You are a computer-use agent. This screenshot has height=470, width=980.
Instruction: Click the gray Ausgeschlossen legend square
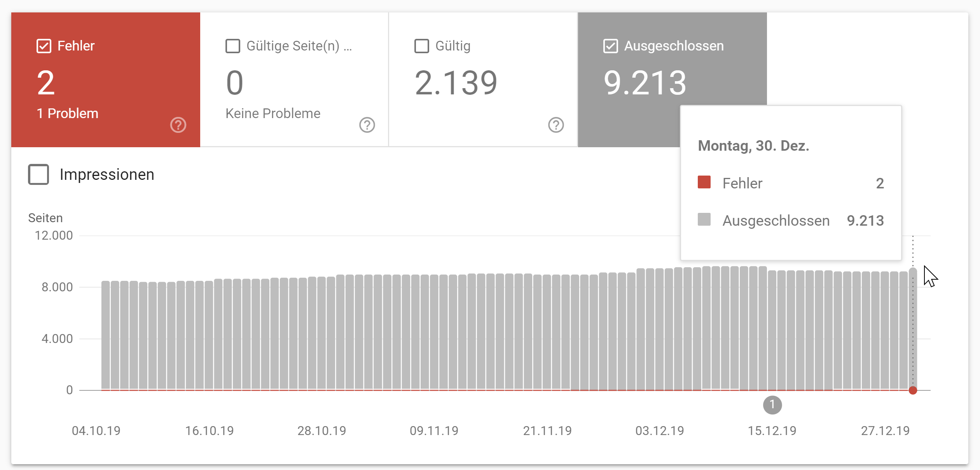pos(704,220)
